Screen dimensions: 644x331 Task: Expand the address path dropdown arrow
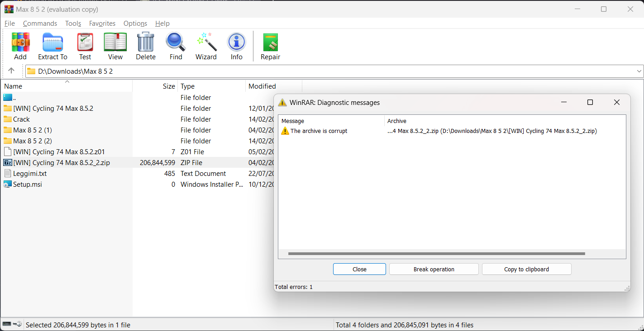639,71
